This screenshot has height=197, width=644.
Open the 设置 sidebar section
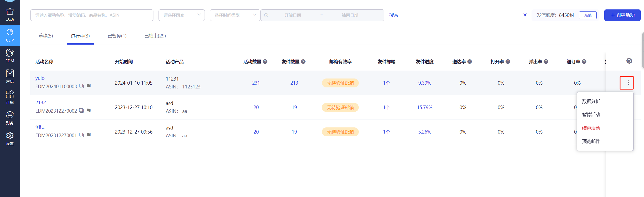tap(10, 139)
